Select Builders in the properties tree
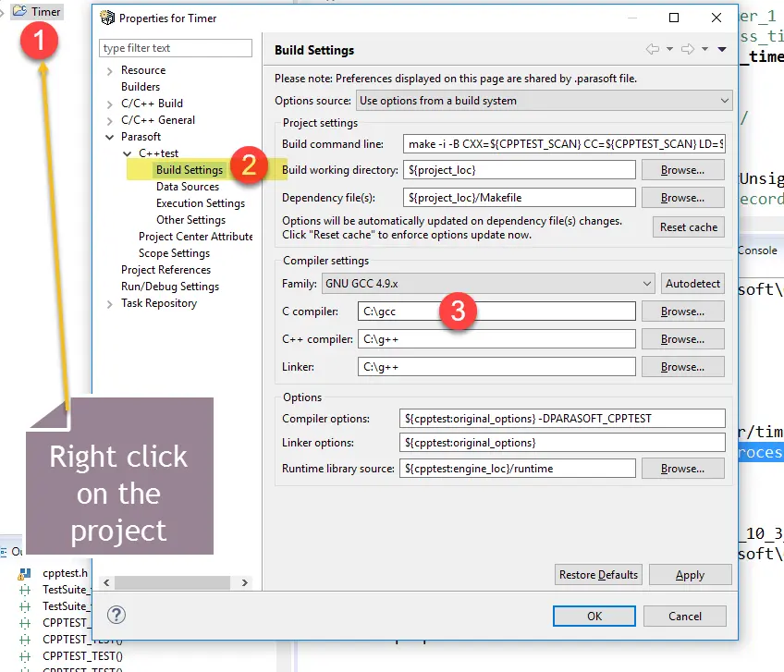 [141, 87]
